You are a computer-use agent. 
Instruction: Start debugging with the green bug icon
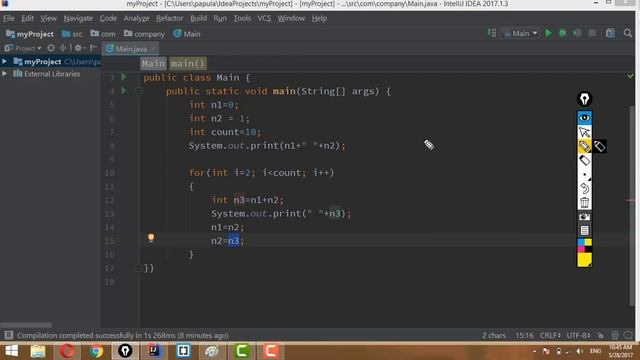[562, 33]
